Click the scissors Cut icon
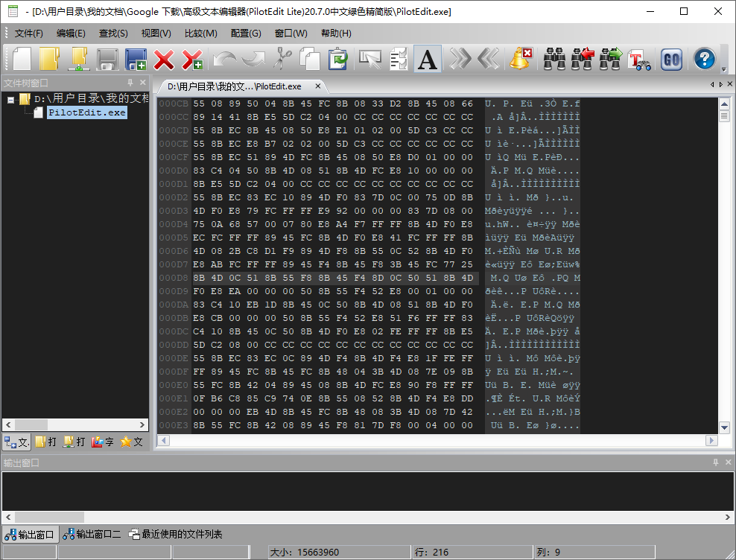Image resolution: width=736 pixels, height=560 pixels. click(x=282, y=59)
